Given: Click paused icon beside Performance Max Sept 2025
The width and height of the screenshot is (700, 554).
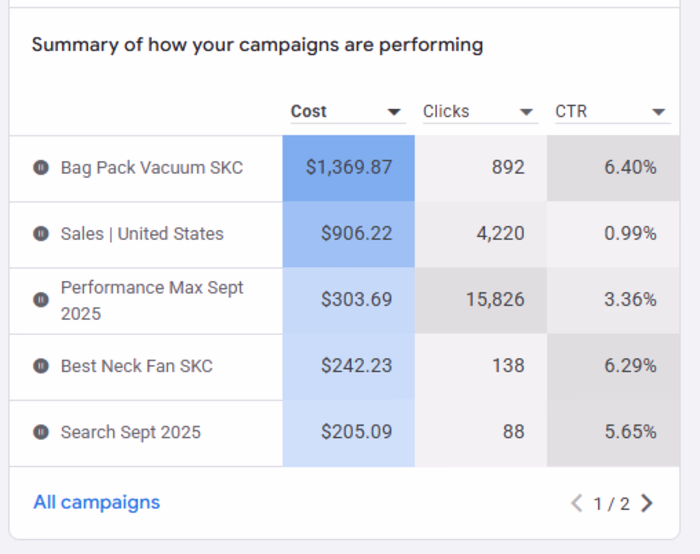Looking at the screenshot, I should 41,300.
